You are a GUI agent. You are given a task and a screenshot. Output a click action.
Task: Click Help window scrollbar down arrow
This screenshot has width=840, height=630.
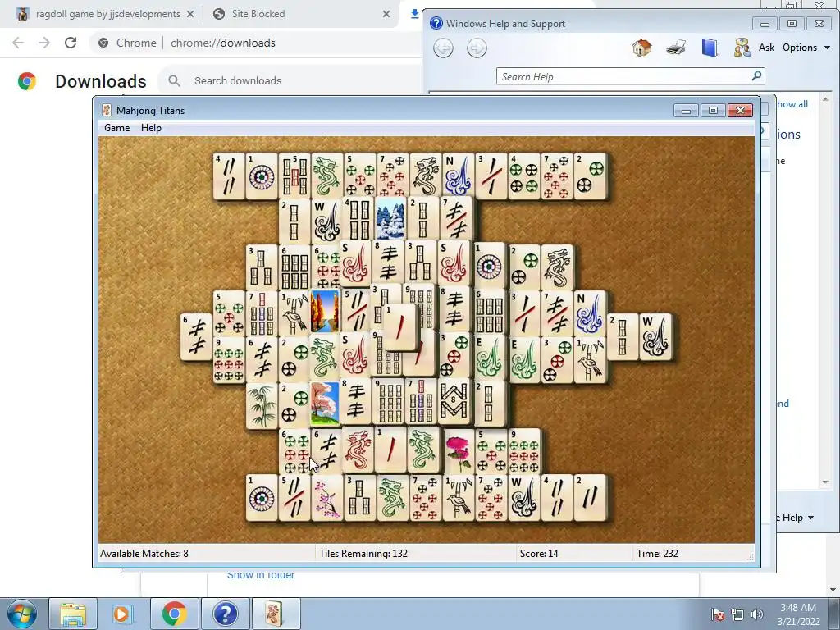click(825, 482)
